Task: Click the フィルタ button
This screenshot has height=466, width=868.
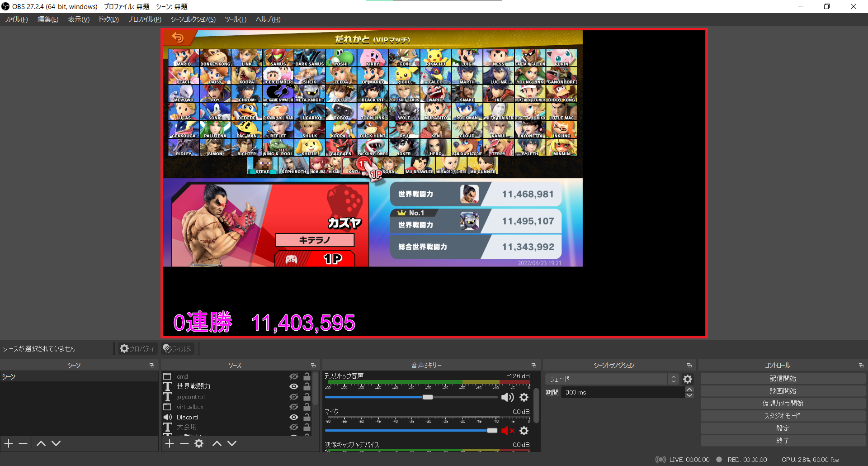Action: pos(178,348)
